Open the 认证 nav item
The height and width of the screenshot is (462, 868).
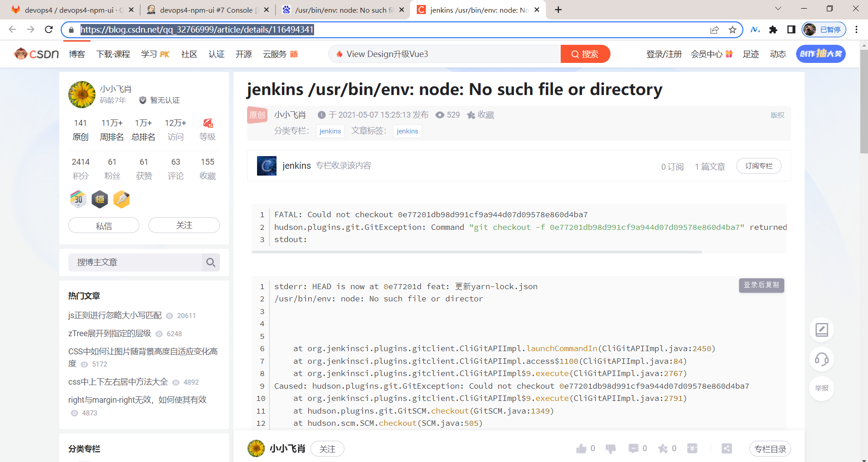[x=216, y=54]
